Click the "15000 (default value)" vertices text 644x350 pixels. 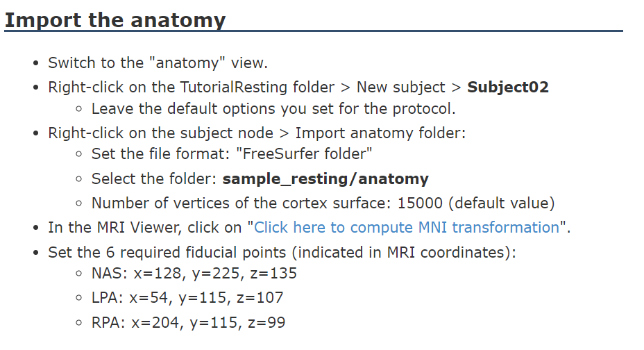pos(476,203)
